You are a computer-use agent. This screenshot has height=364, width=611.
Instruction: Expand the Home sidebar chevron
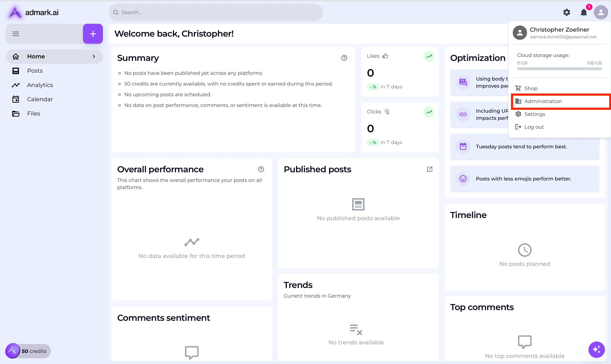[94, 56]
